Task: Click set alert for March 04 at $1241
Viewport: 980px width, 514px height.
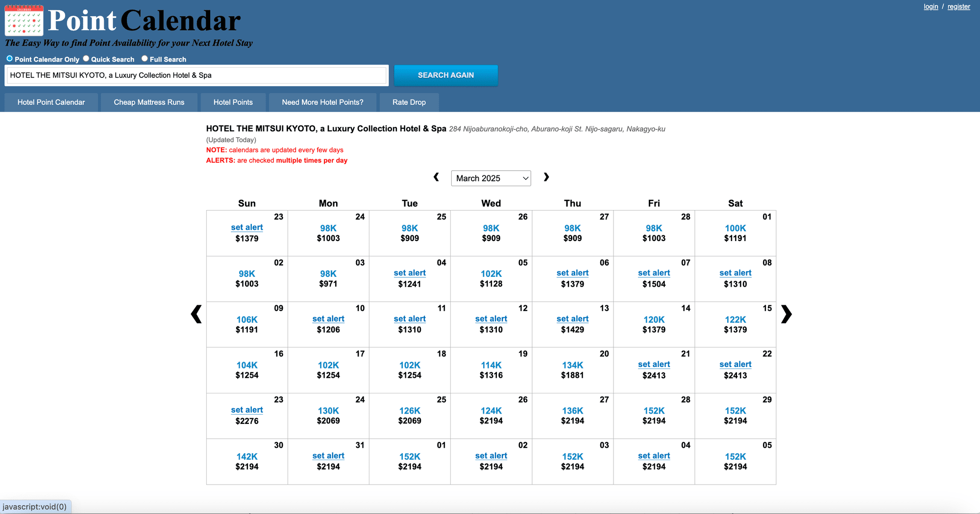Action: point(410,273)
